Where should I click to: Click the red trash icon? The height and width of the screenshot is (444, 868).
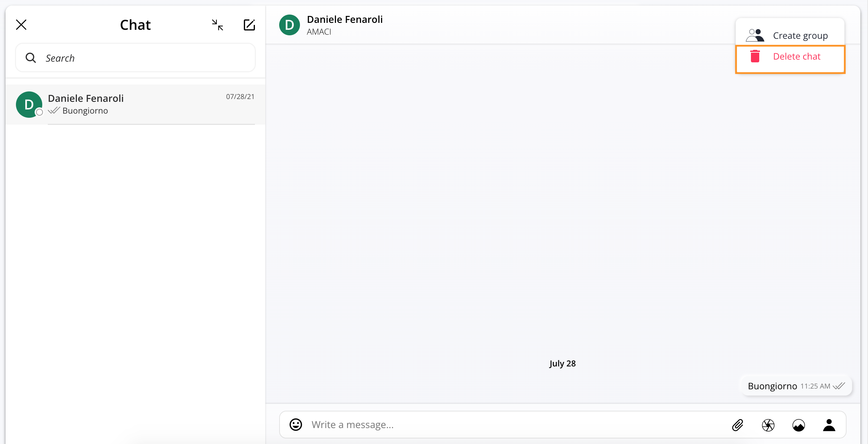tap(755, 56)
